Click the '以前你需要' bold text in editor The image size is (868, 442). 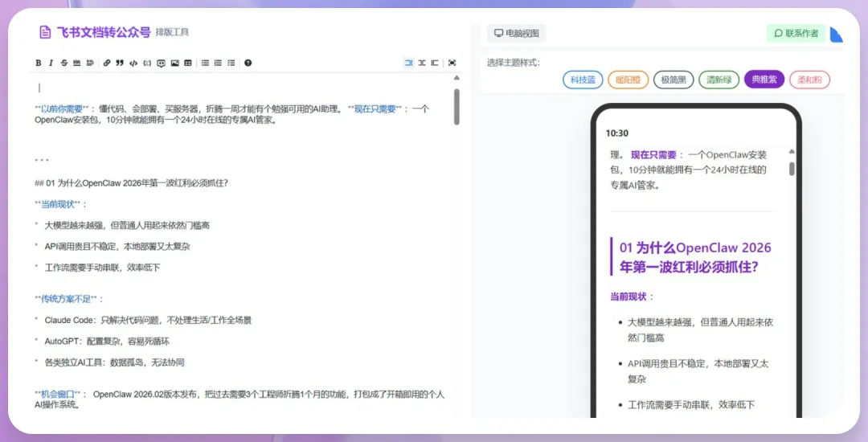coord(61,109)
